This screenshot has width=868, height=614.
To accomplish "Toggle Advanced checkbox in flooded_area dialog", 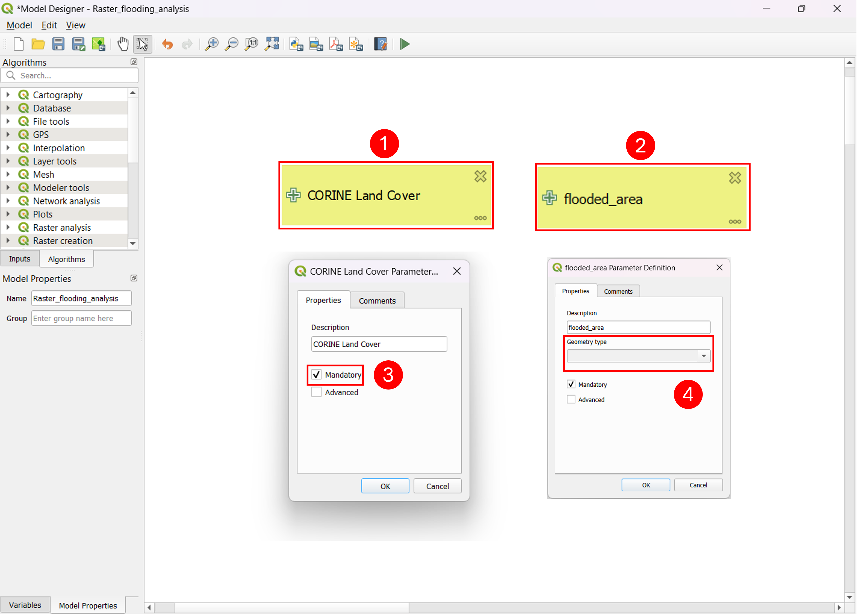I will (x=571, y=400).
